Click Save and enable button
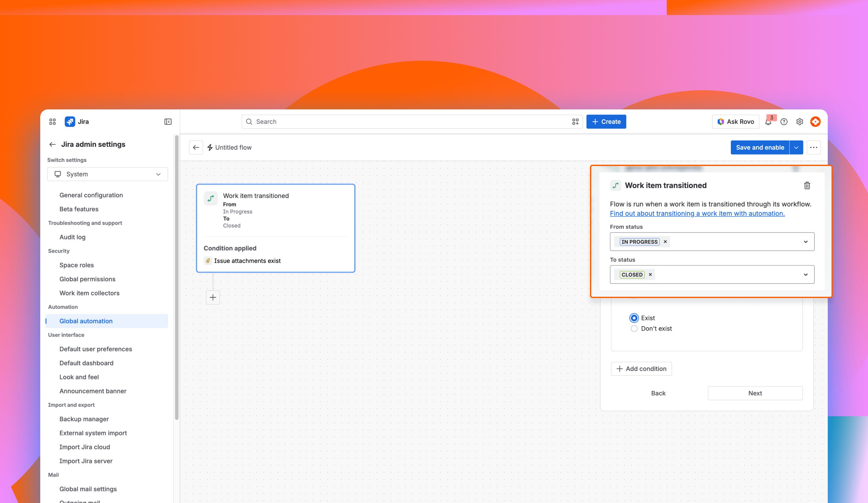The height and width of the screenshot is (503, 868). pyautogui.click(x=760, y=147)
